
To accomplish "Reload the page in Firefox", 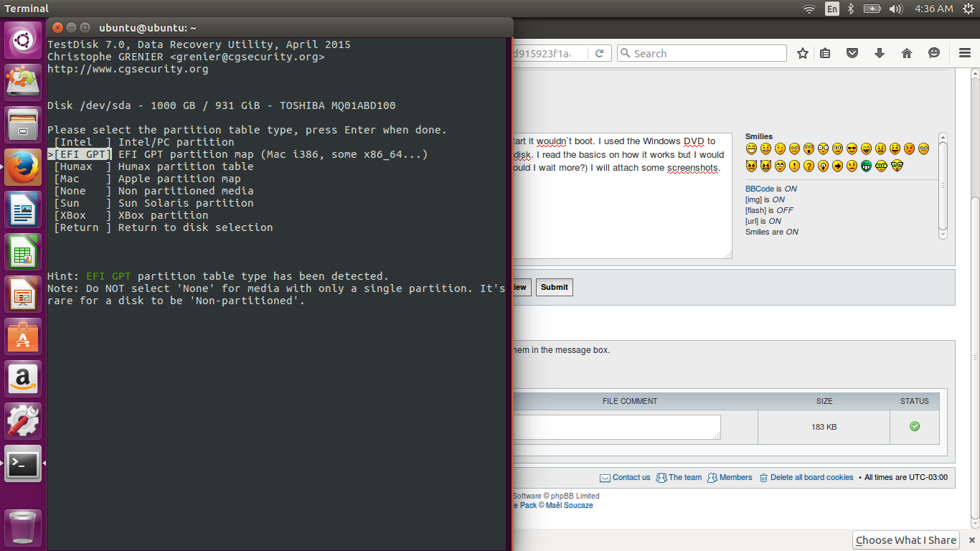I will tap(600, 53).
